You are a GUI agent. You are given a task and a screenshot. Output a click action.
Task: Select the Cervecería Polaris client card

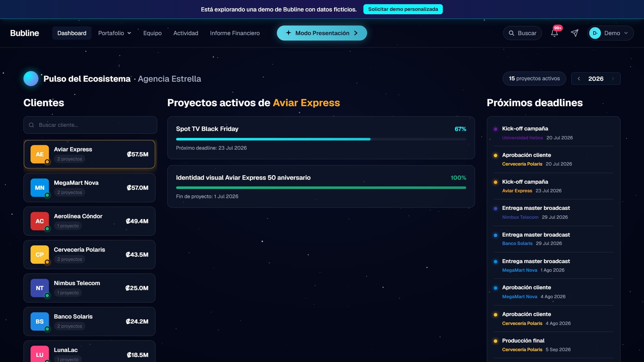tap(89, 254)
